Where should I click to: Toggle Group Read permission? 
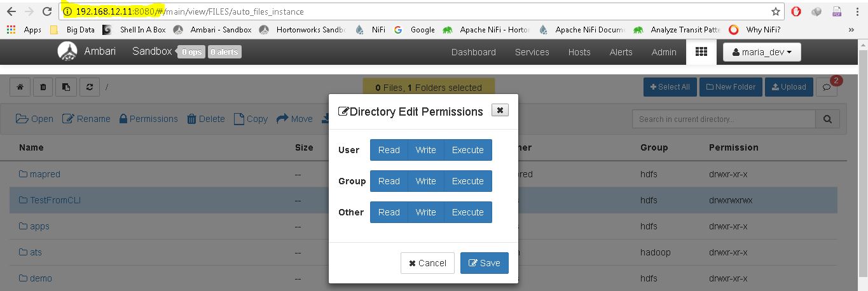tap(389, 181)
